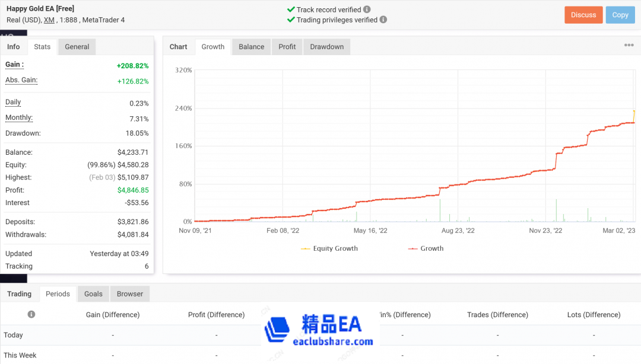
Task: Click the info icon beside Trading privileges verified
Action: tap(383, 20)
